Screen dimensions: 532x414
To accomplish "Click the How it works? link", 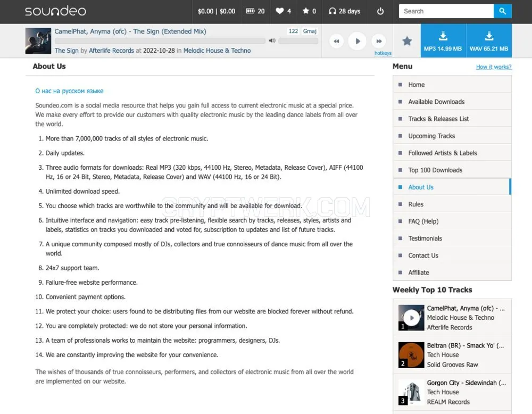I will [494, 67].
